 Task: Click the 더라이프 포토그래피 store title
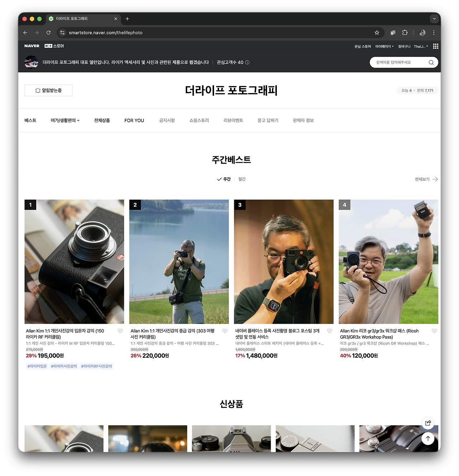231,90
